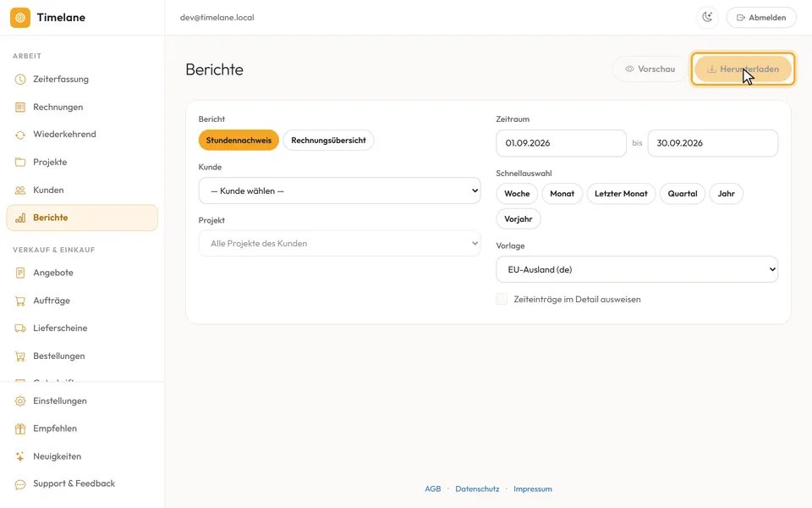The image size is (812, 508).
Task: Click the Wiederkehrend recurring arrows icon
Action: pos(20,135)
